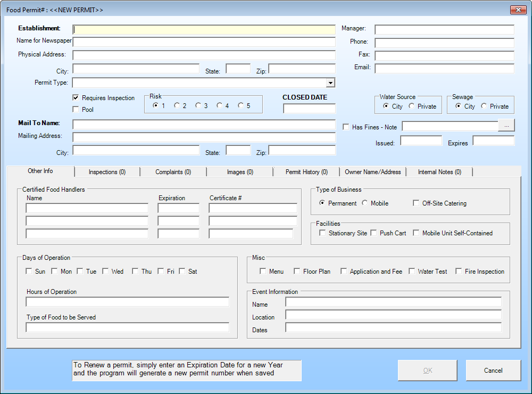Select Risk level 2 radio button
Viewport: 532px width, 394px height.
click(x=177, y=105)
